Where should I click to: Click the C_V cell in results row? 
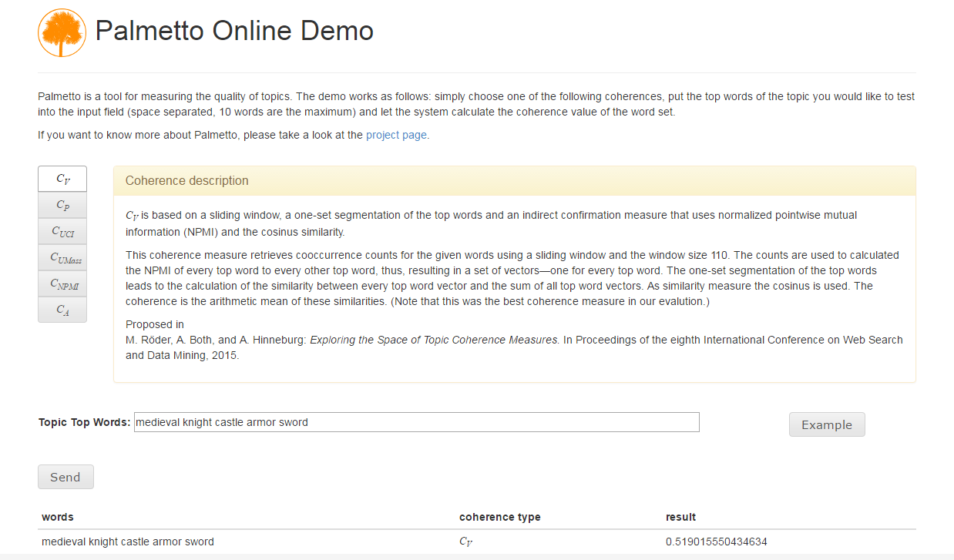click(466, 542)
